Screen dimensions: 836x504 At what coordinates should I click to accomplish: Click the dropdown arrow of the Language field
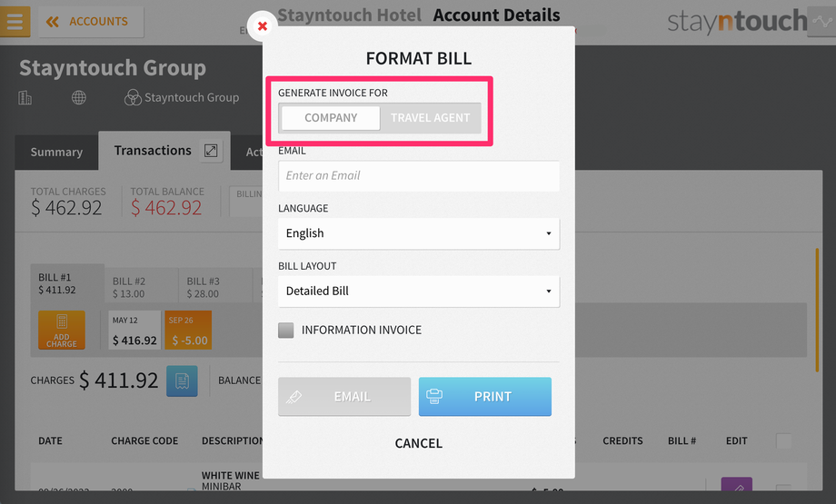(x=549, y=233)
